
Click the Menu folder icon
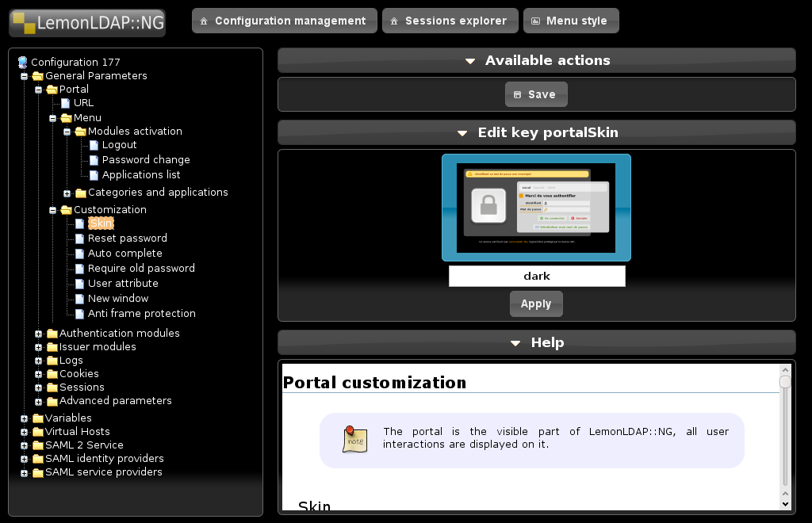point(67,118)
